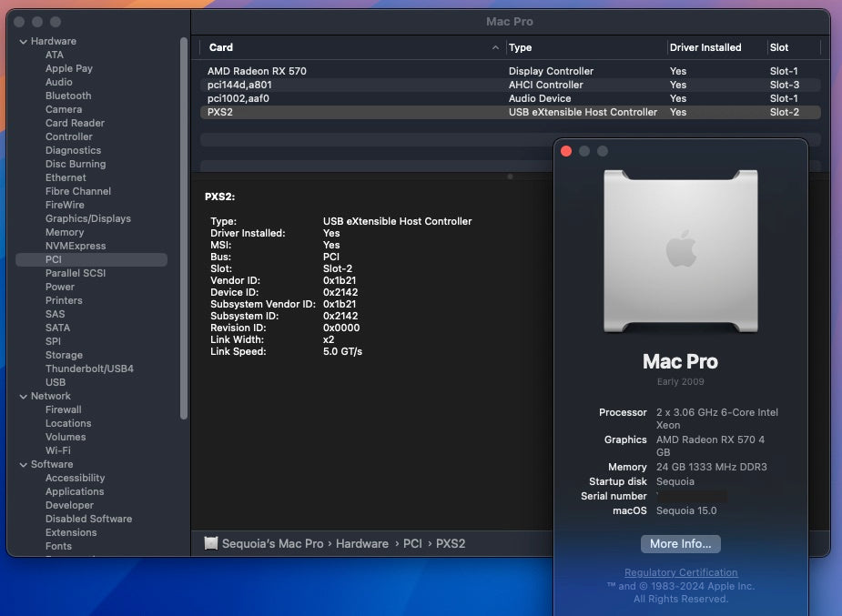The image size is (842, 616).
Task: Open Graphics/Displays in the sidebar
Action: click(x=88, y=218)
